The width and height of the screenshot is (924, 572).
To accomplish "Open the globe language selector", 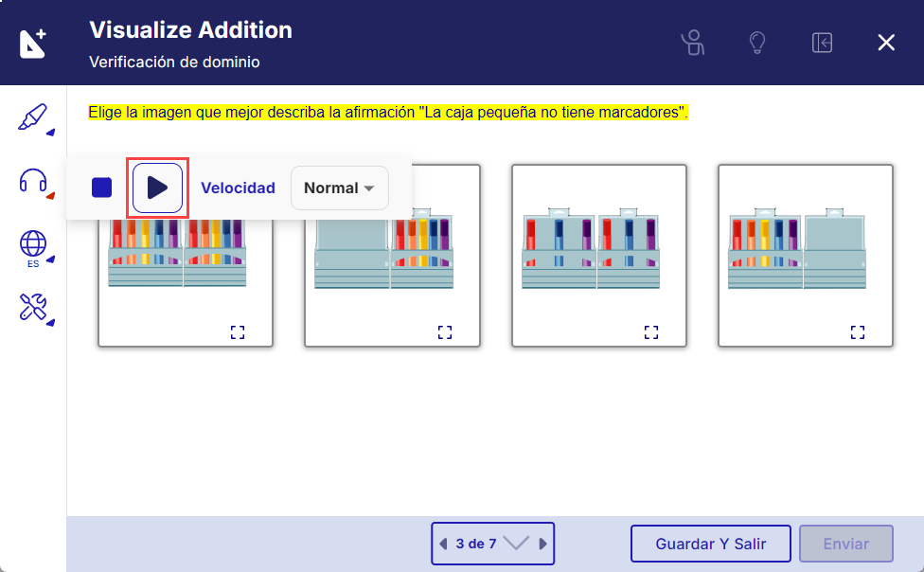I will [33, 248].
